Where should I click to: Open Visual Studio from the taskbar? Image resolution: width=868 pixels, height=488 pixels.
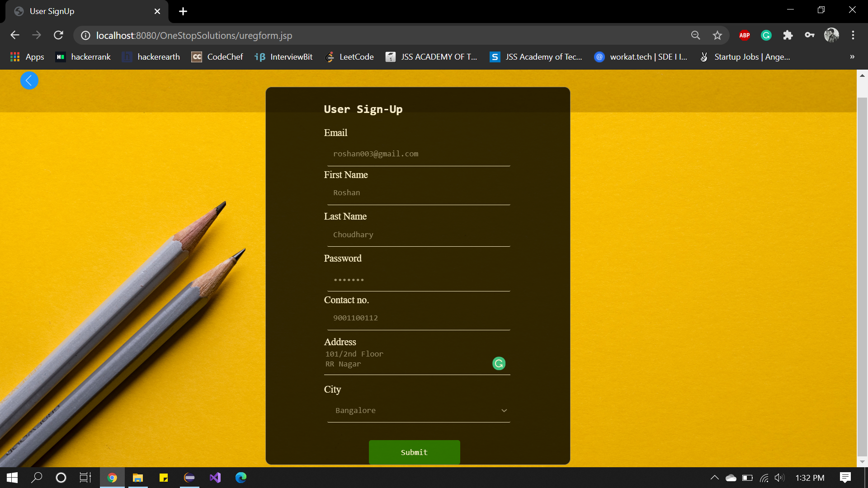point(215,478)
